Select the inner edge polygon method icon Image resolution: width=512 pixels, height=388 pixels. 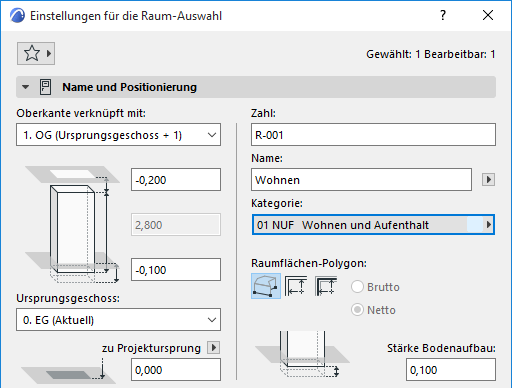(296, 286)
